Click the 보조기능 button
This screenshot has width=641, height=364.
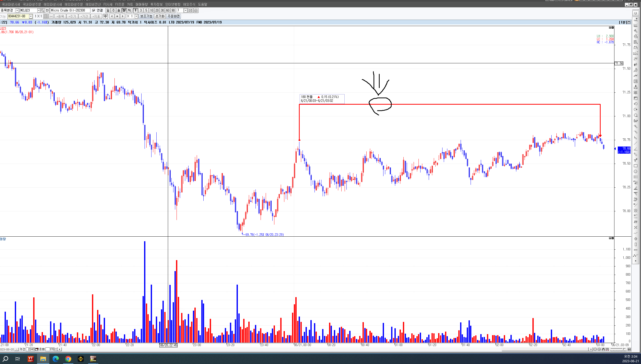[146, 16]
